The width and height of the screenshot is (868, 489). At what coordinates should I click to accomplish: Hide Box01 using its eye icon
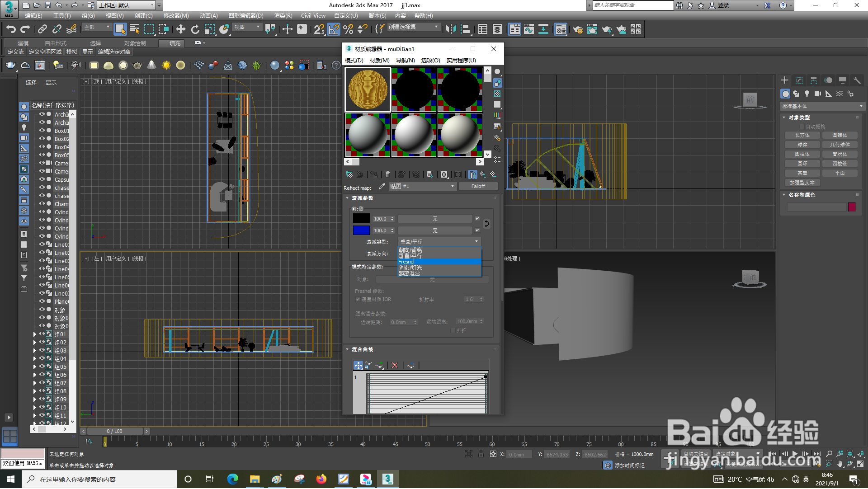[42, 131]
